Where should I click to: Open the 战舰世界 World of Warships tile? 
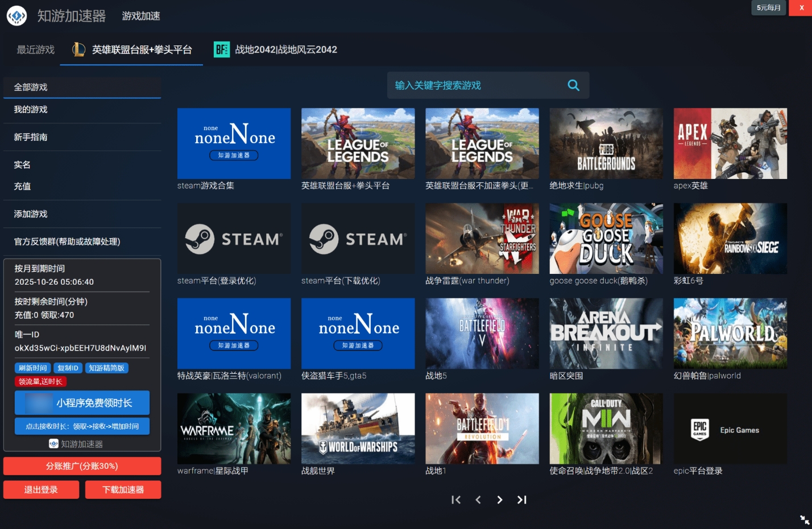coord(358,428)
